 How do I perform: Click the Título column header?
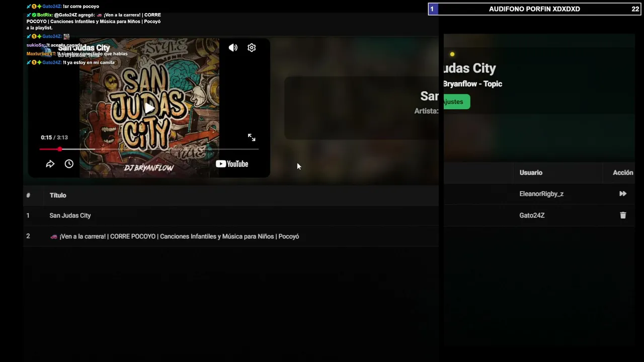pos(58,195)
